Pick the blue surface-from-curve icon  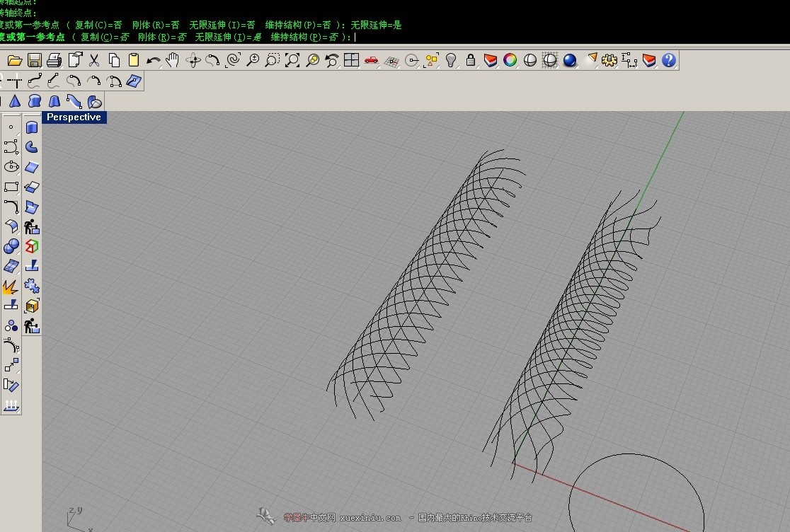134,81
